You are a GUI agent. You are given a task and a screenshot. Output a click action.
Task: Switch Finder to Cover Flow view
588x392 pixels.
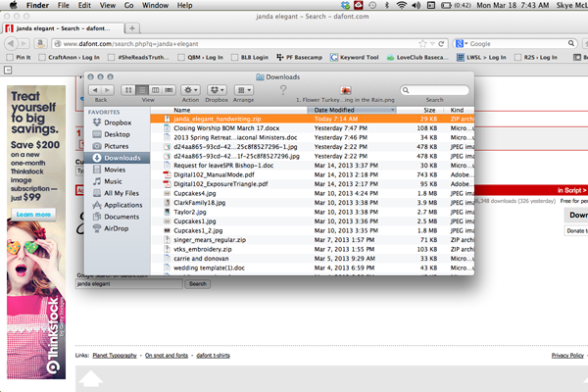click(x=170, y=90)
